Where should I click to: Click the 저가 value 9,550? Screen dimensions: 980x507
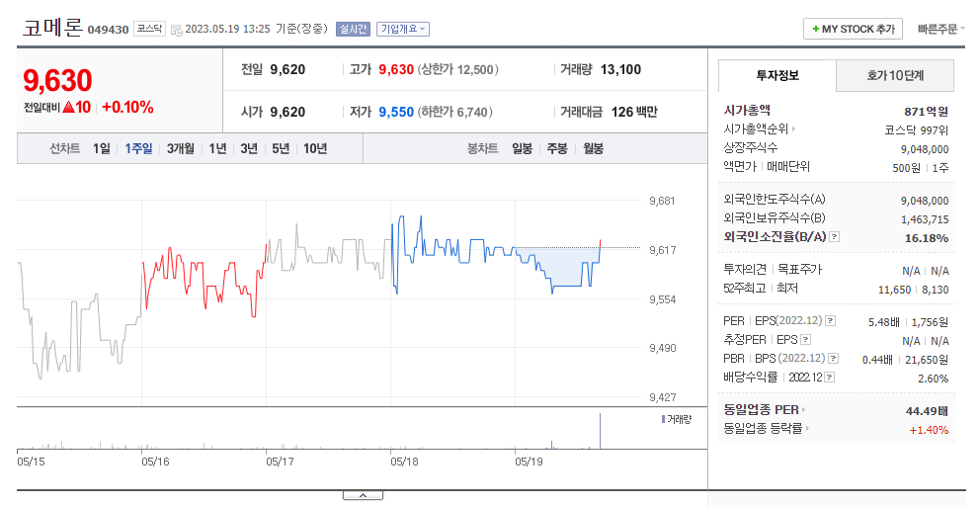pos(396,112)
